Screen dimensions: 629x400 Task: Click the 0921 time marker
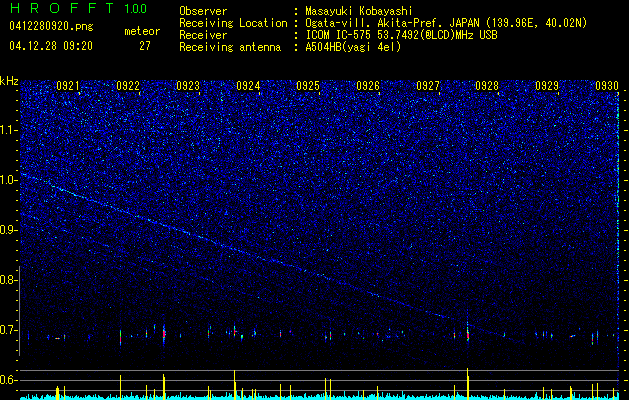coord(68,86)
